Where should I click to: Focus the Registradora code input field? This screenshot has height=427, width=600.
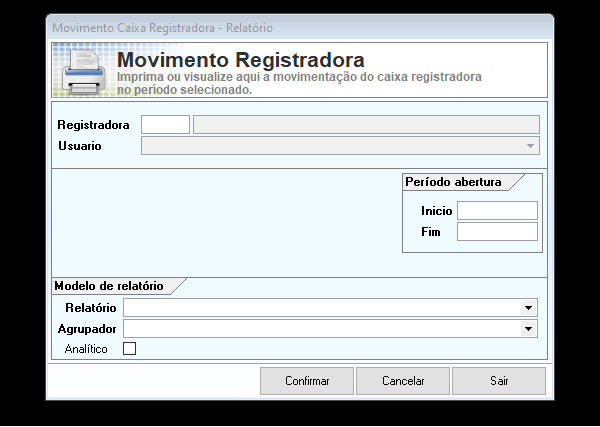click(165, 125)
